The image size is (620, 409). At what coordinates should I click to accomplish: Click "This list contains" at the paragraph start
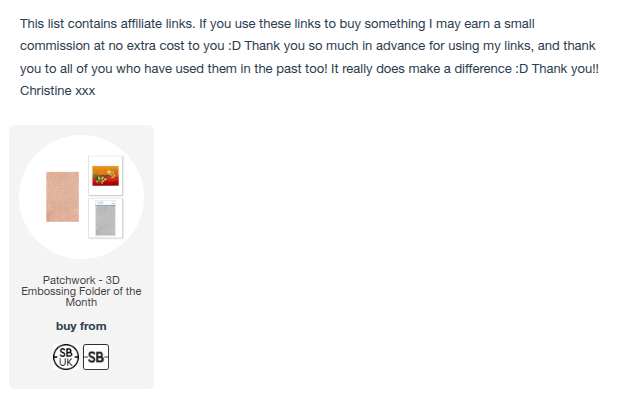pyautogui.click(x=65, y=22)
